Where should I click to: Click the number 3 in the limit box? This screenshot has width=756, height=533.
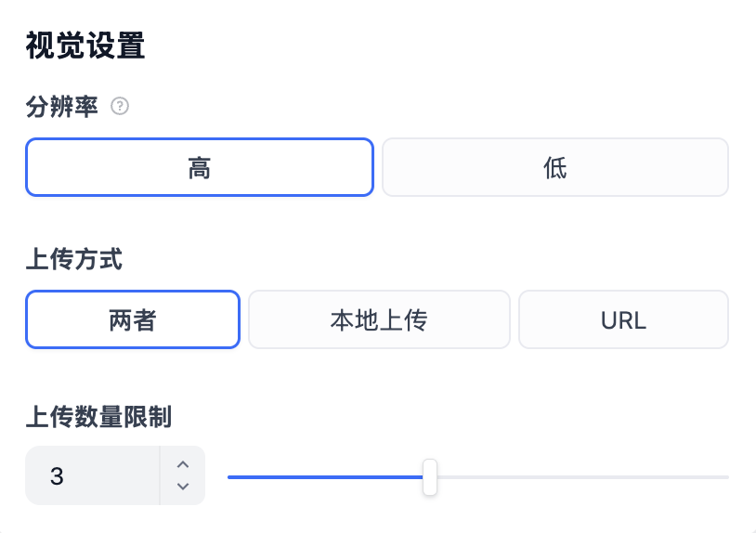pos(58,476)
